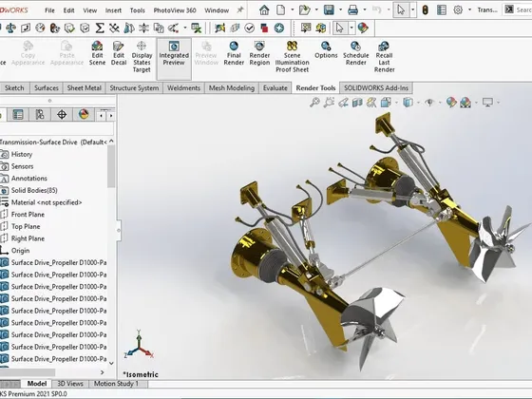Click the Edit Decal tool
Screen dimensions: 532x399
point(119,53)
